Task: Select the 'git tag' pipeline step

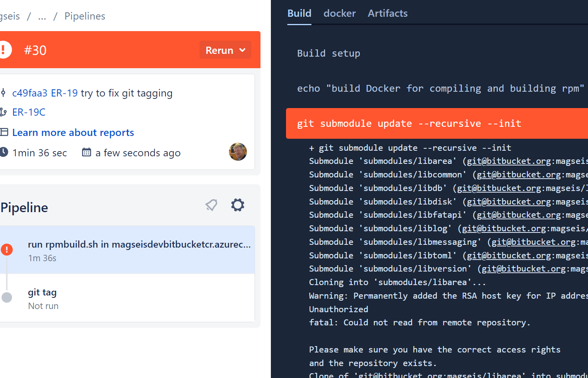Action: (x=42, y=292)
